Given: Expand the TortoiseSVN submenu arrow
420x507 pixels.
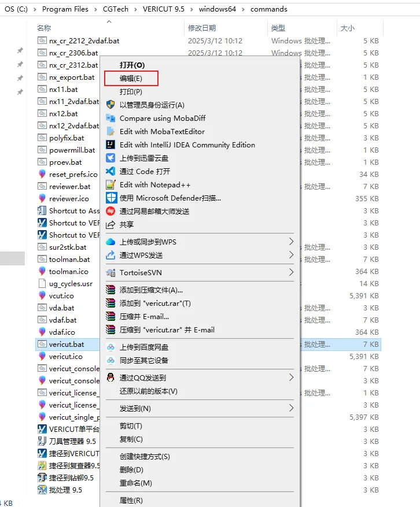Looking at the screenshot, I should (291, 272).
